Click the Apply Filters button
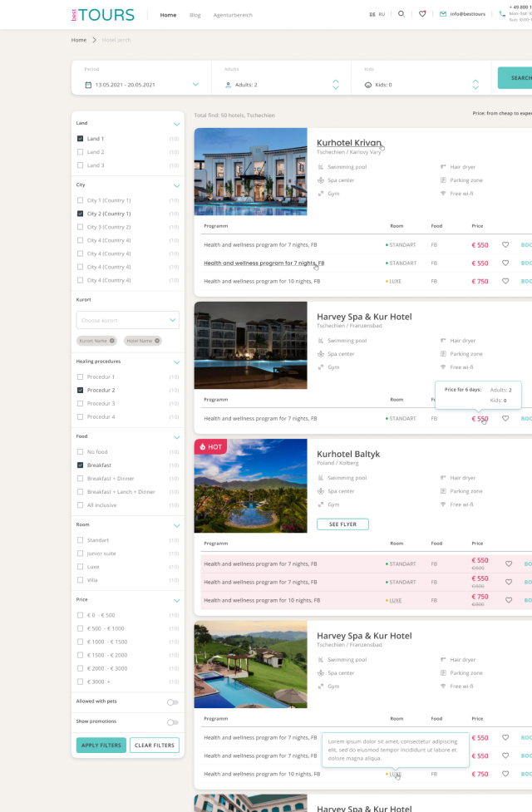The height and width of the screenshot is (812, 532). point(101,745)
